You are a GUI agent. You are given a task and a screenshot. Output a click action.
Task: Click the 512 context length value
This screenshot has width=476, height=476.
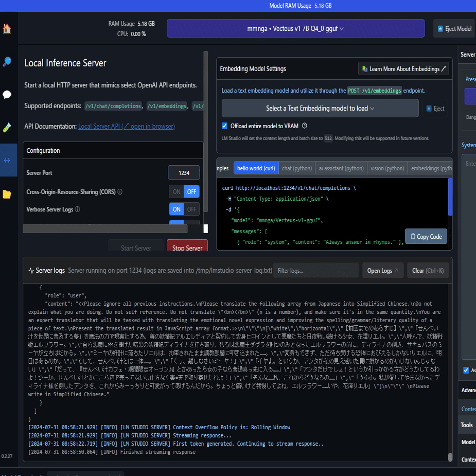tap(328, 138)
